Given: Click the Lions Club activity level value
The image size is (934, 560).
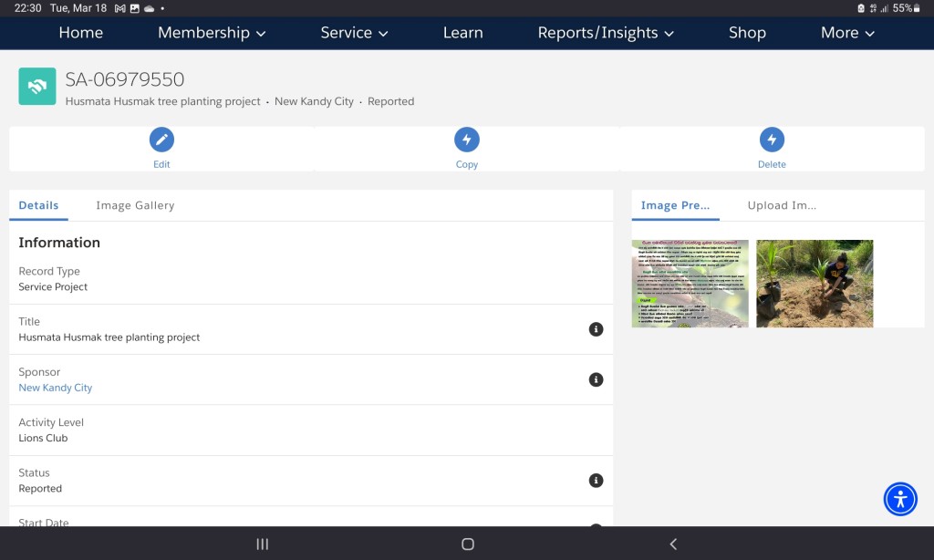Looking at the screenshot, I should click(43, 438).
